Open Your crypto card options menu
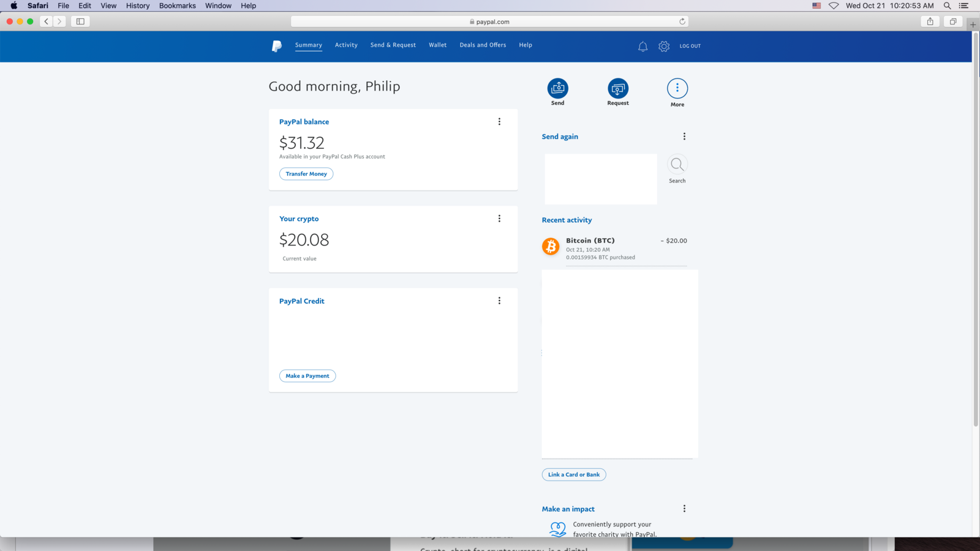The width and height of the screenshot is (980, 551). click(x=499, y=219)
